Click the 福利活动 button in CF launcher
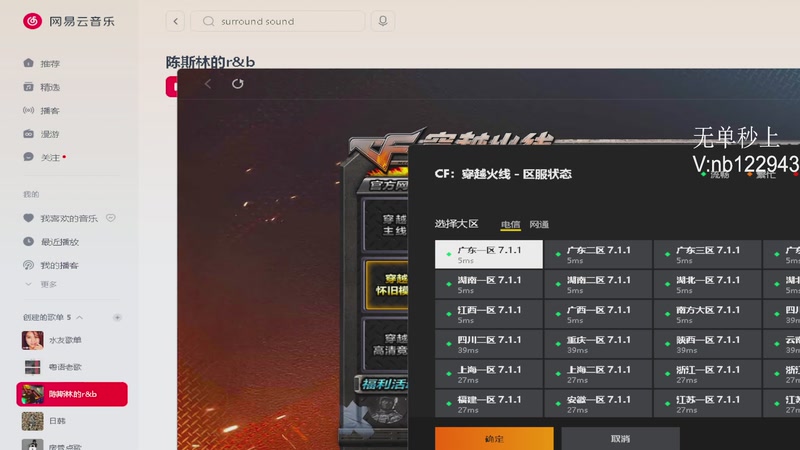The height and width of the screenshot is (450, 800). pyautogui.click(x=382, y=384)
